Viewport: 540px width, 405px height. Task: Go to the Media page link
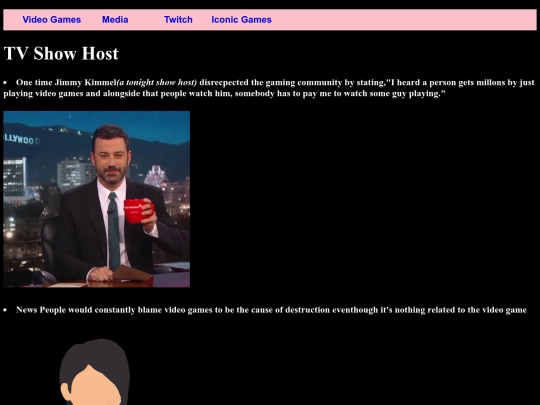click(x=115, y=20)
